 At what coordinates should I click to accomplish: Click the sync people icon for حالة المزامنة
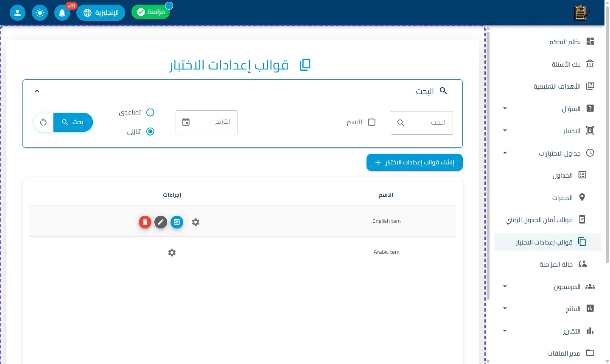point(583,264)
